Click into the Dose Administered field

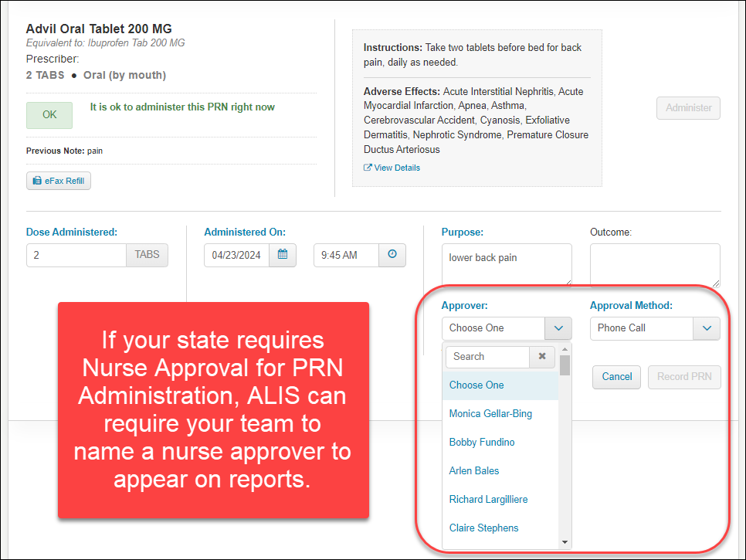coord(76,256)
